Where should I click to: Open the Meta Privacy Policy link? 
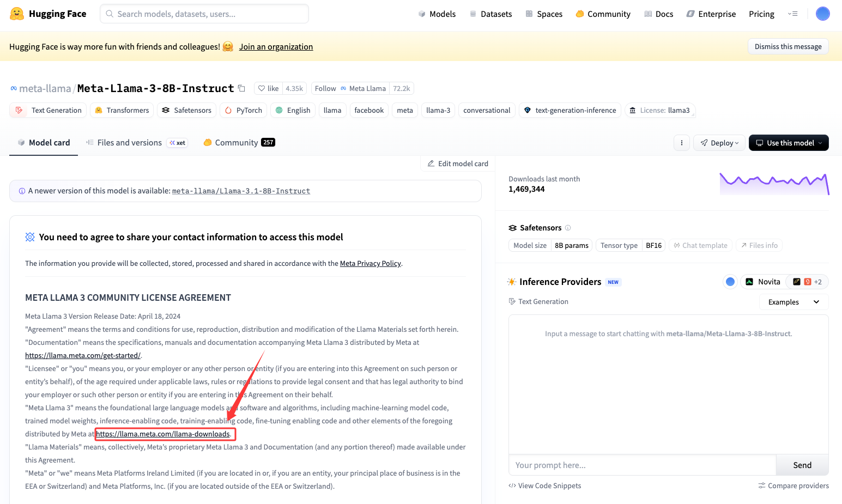371,264
